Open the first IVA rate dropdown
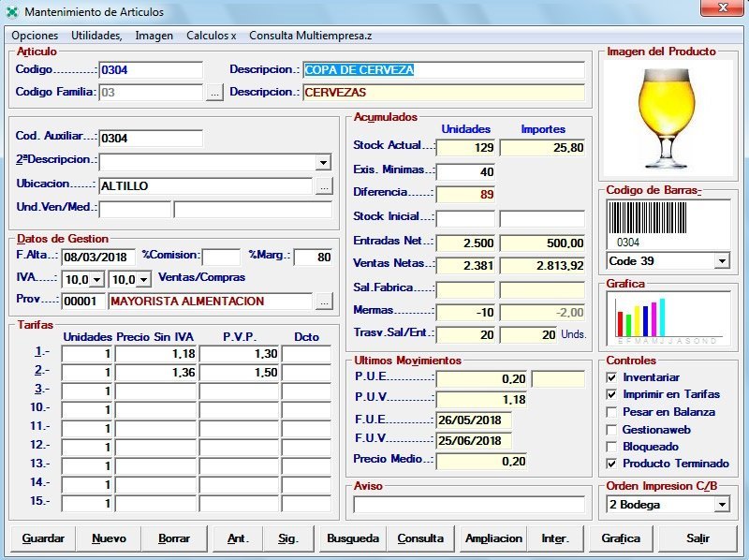 (x=96, y=279)
